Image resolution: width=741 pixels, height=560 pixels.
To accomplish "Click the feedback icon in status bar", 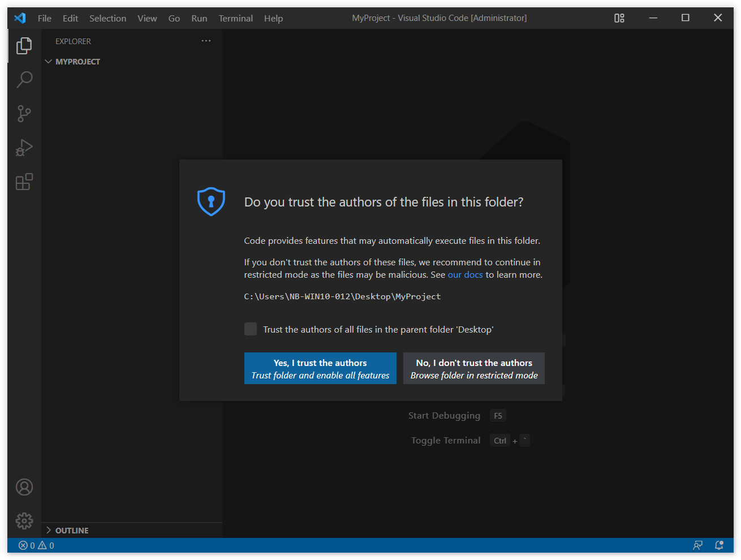I will tap(697, 545).
